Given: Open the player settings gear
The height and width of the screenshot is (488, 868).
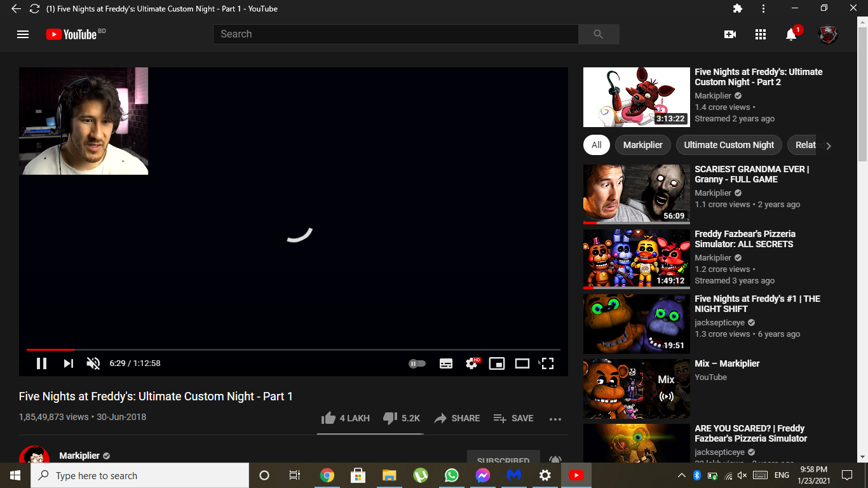Looking at the screenshot, I should point(472,363).
